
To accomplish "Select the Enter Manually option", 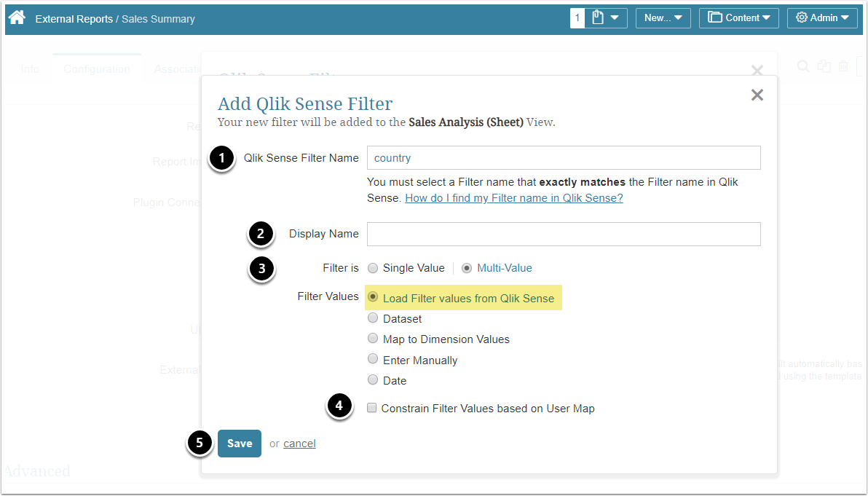I will pos(373,359).
